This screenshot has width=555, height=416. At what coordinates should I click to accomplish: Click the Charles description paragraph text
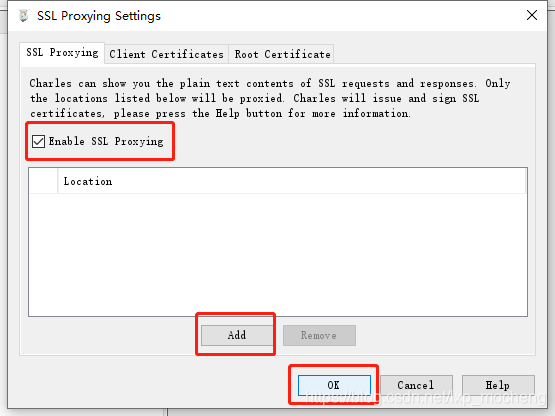[x=270, y=98]
